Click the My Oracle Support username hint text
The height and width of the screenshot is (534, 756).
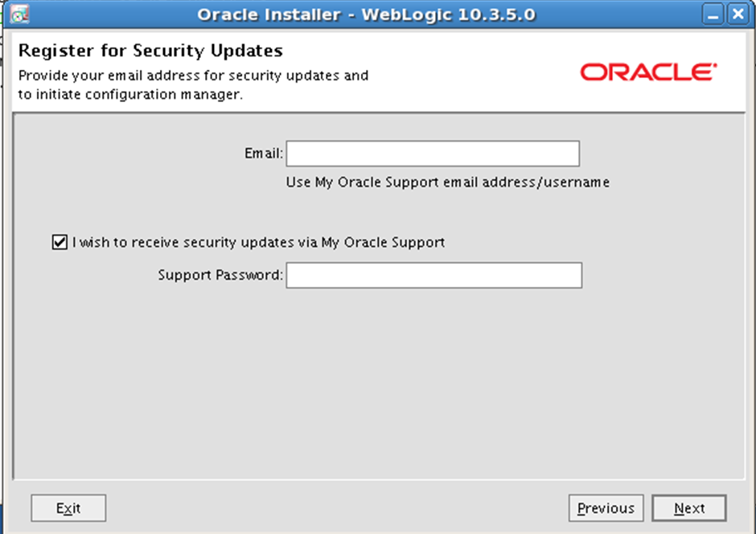pos(448,183)
